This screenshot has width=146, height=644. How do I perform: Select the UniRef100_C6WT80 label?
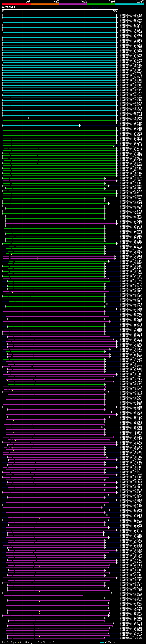(131, 459)
